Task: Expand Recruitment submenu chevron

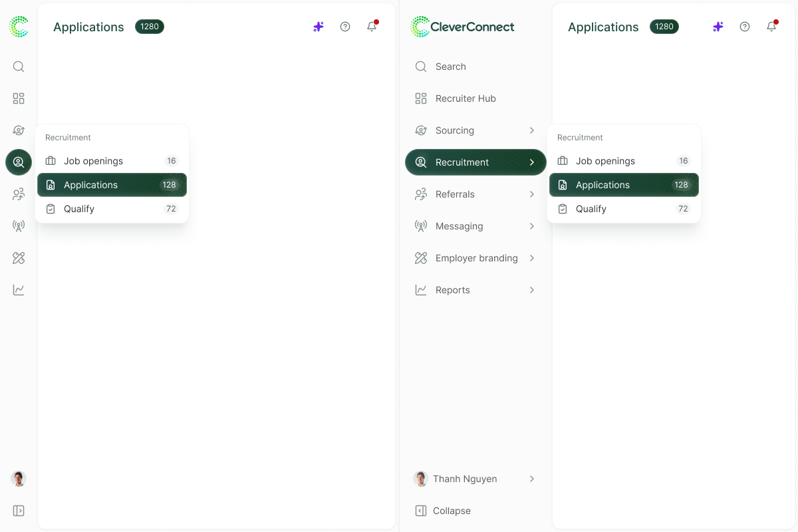Action: coord(532,162)
